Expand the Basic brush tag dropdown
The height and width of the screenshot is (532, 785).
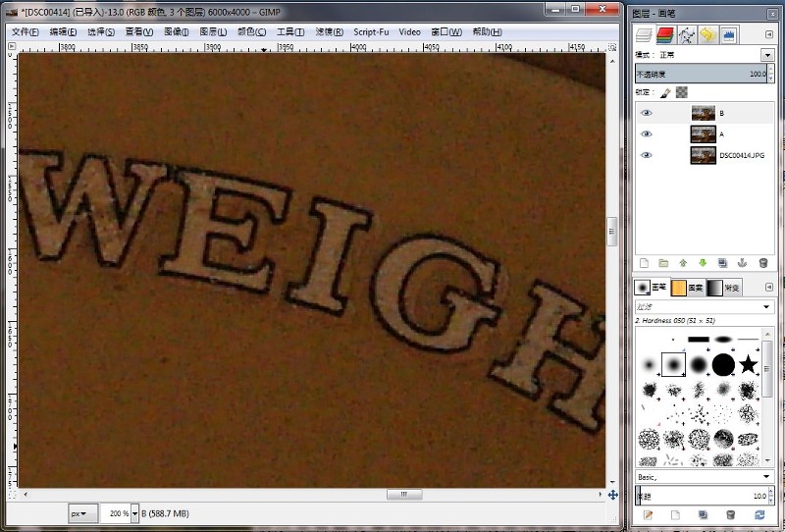[x=766, y=476]
